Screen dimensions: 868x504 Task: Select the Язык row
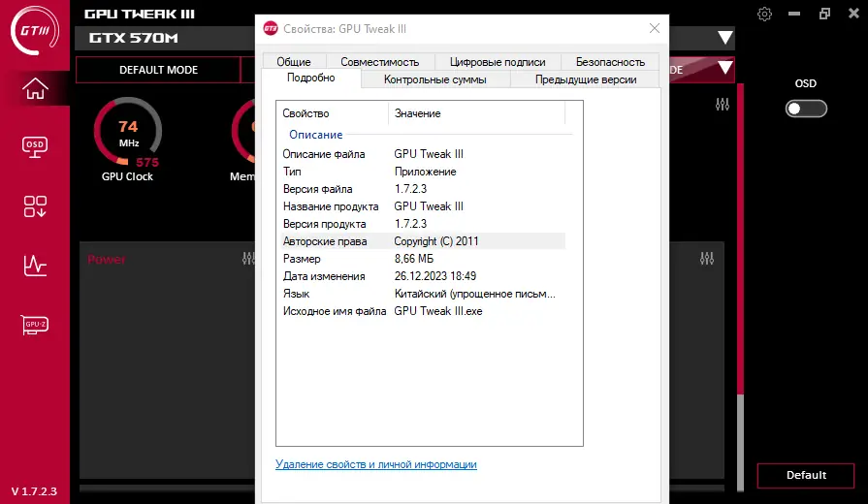(424, 294)
